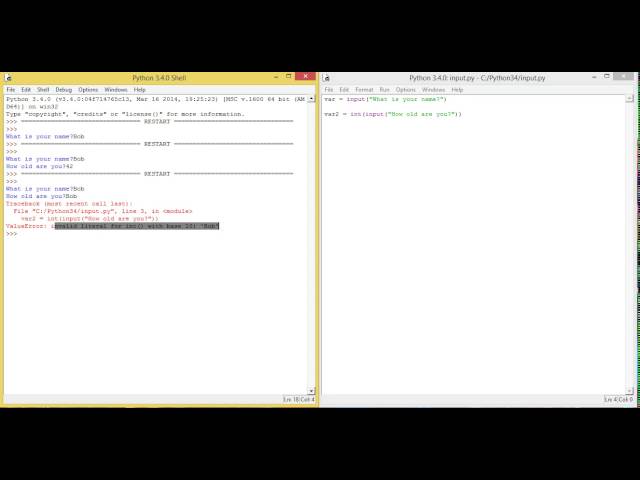Click the Python 3.4.0 Shell title bar text

(159, 78)
